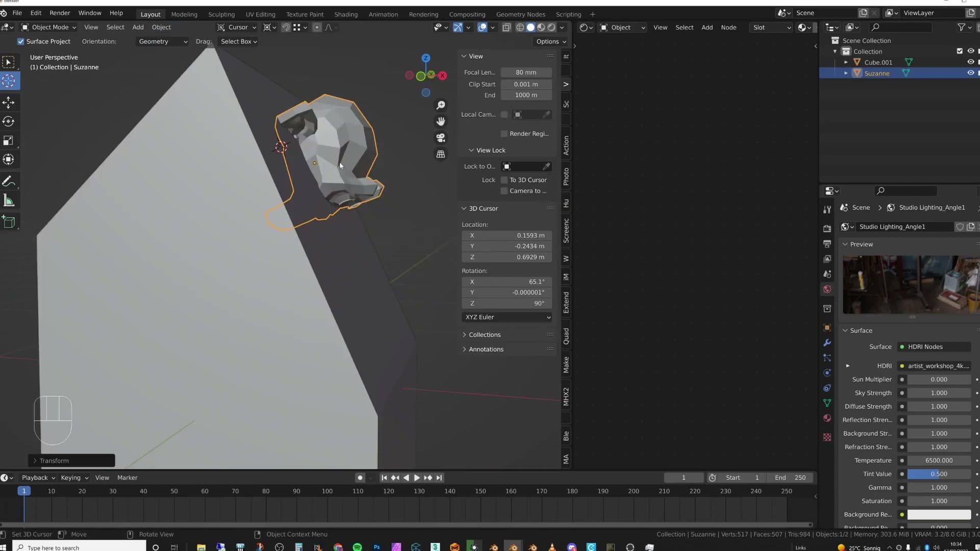
Task: Open World properties tab icon
Action: (827, 289)
